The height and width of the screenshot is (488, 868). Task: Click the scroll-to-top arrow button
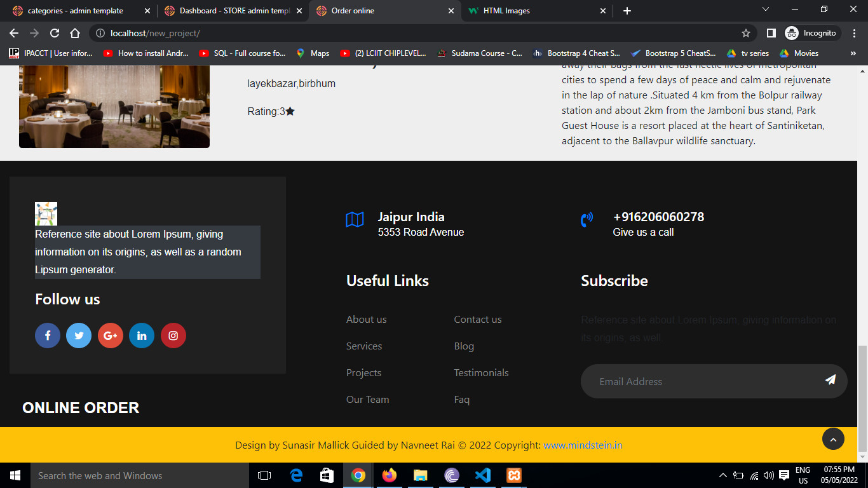click(833, 439)
